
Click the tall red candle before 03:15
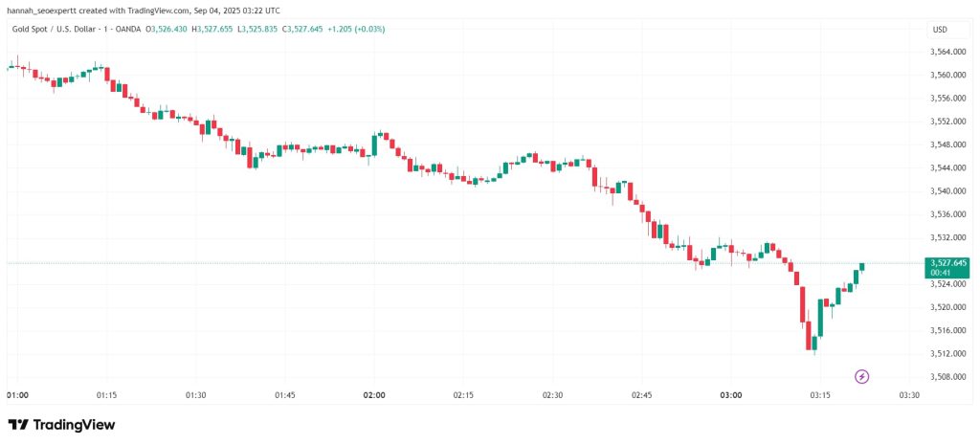pyautogui.click(x=803, y=305)
